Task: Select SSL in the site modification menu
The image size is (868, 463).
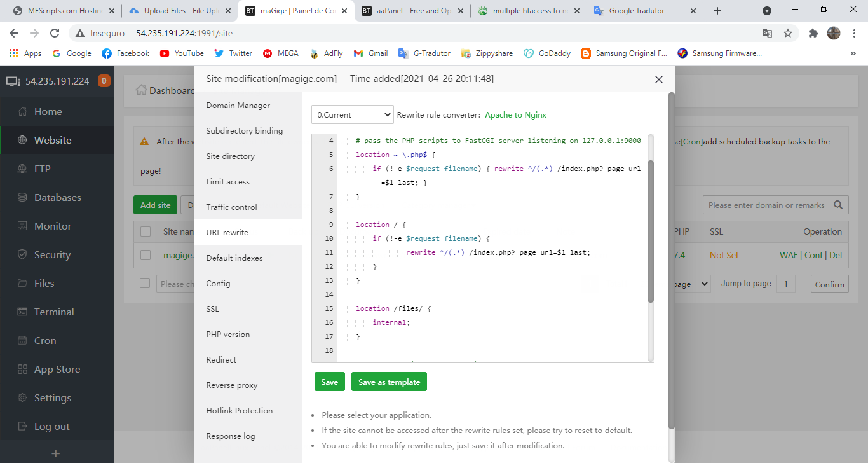Action: pyautogui.click(x=212, y=309)
